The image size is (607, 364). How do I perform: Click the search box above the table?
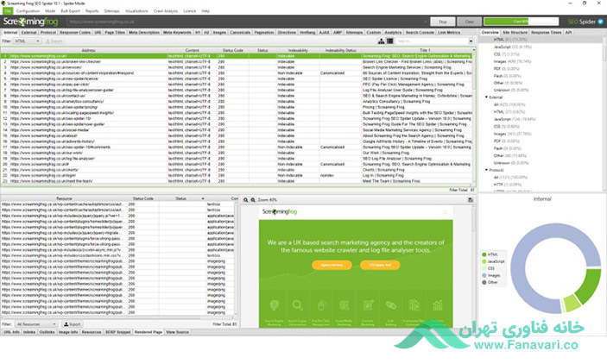[x=432, y=41]
